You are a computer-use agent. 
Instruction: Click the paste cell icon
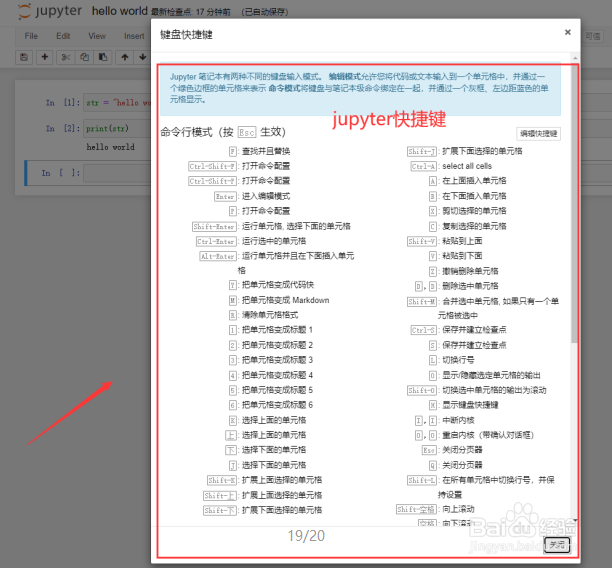(103, 57)
